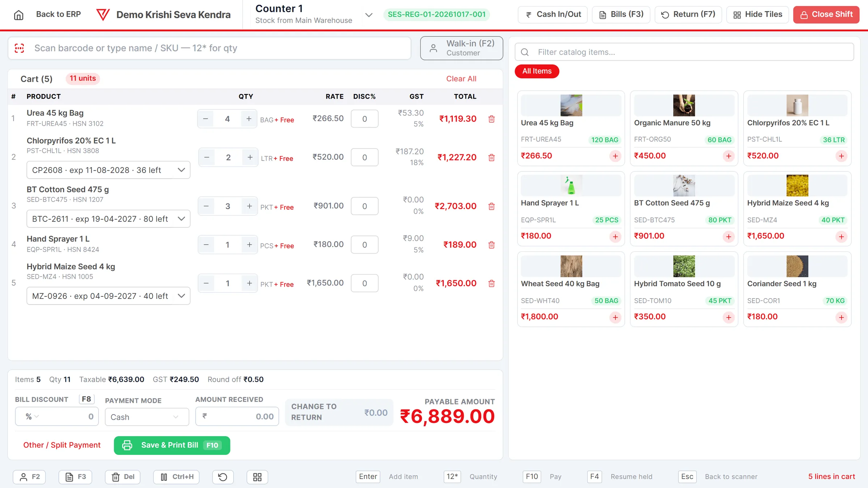
Task: Remove Hybrid Maize Seed 4 kg line
Action: [492, 283]
